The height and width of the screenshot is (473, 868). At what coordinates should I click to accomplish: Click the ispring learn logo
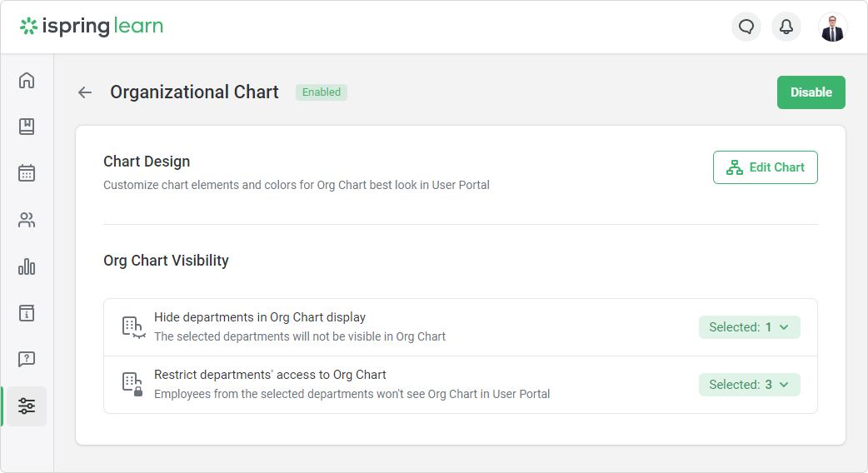coord(92,26)
